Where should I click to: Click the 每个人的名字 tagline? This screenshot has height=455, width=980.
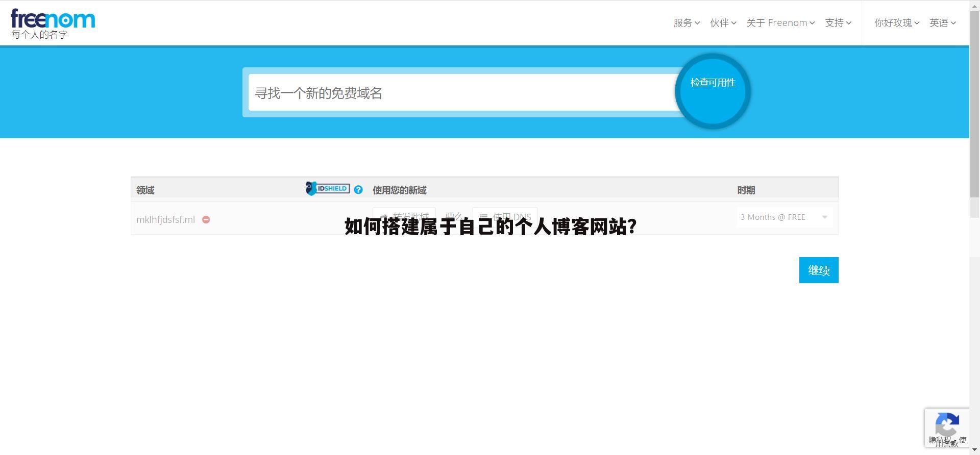pyautogui.click(x=39, y=35)
